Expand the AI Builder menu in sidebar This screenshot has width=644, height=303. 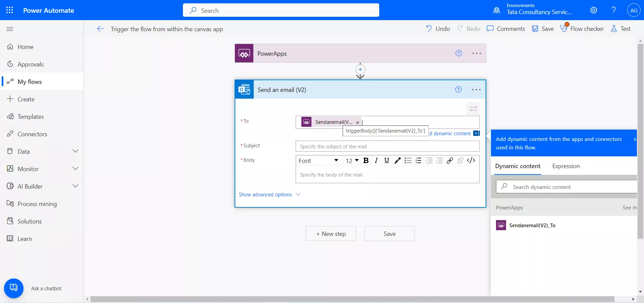coord(76,186)
